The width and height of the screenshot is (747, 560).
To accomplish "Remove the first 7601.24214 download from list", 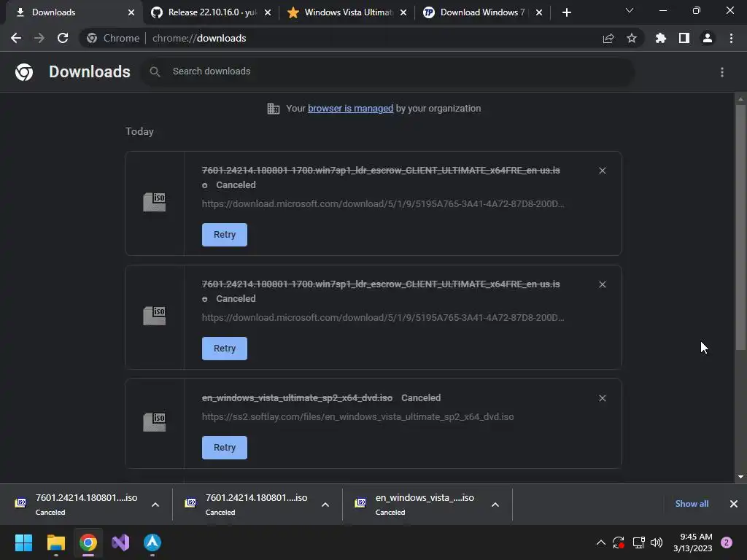I will point(602,171).
